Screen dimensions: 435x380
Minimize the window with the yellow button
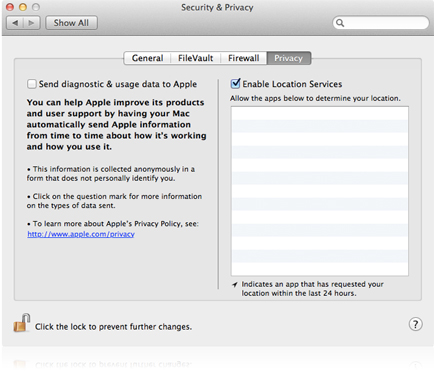click(23, 7)
